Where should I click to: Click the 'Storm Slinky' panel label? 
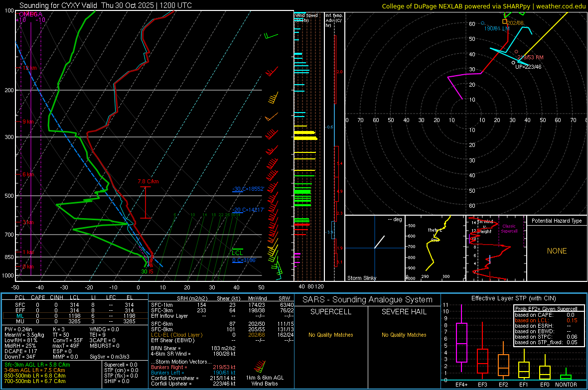pos(361,278)
